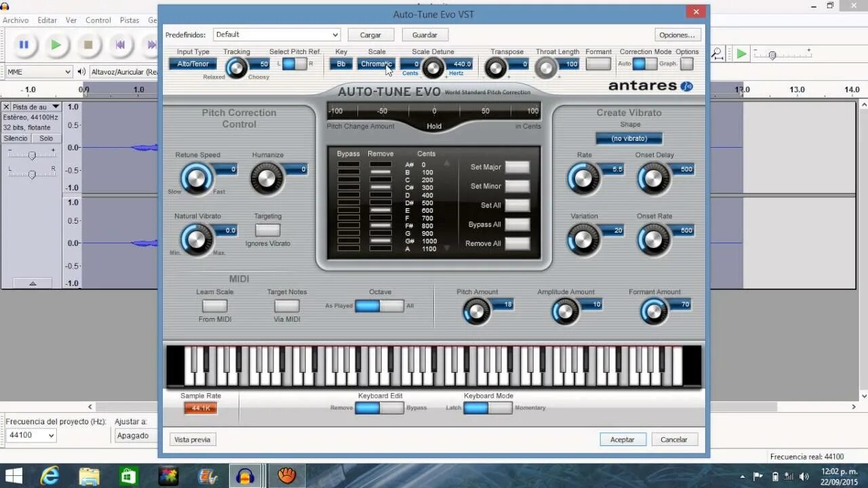Click the Formant Amount knob
Screen dimensions: 868x488
[653, 311]
